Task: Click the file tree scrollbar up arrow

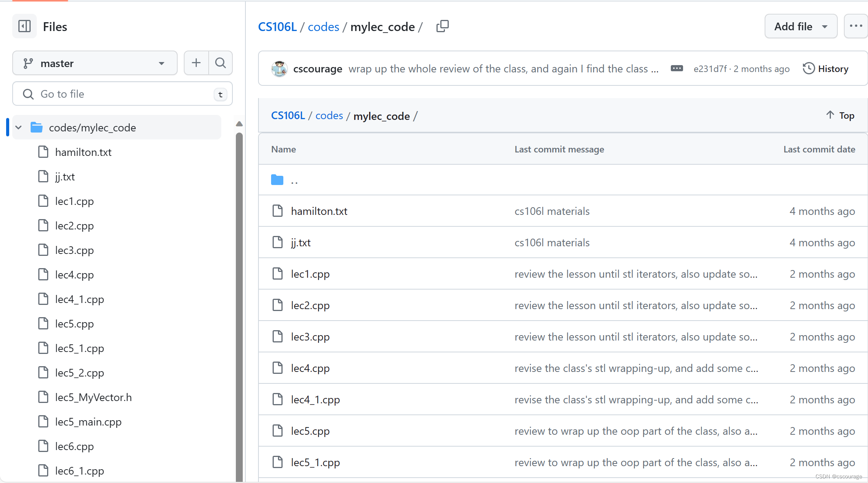Action: coord(239,124)
